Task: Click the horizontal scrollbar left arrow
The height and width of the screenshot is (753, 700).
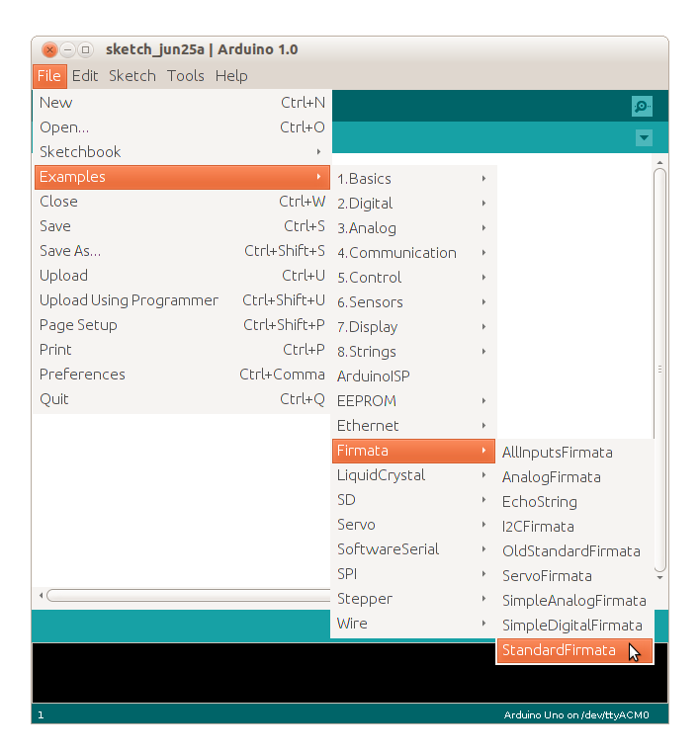Action: pos(41,596)
